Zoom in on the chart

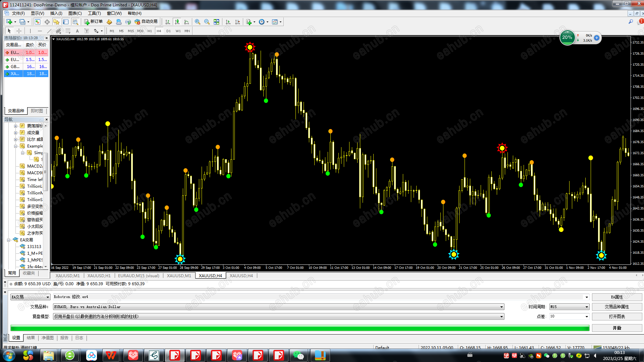pos(198,22)
